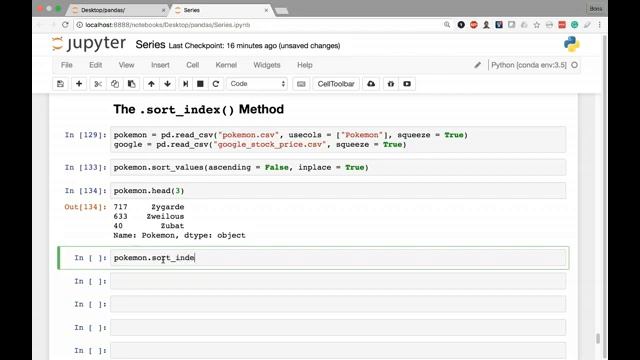Paste cells below with the clipboard icon
The width and height of the screenshot is (640, 360).
[x=131, y=84]
